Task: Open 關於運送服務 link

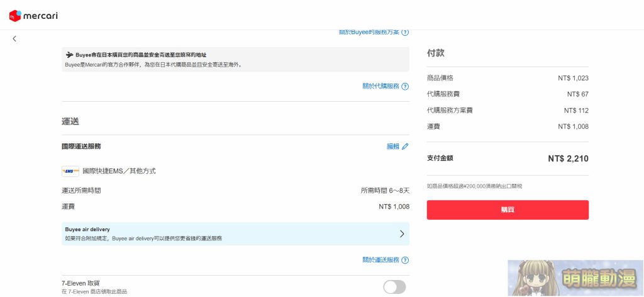Action: (x=380, y=260)
